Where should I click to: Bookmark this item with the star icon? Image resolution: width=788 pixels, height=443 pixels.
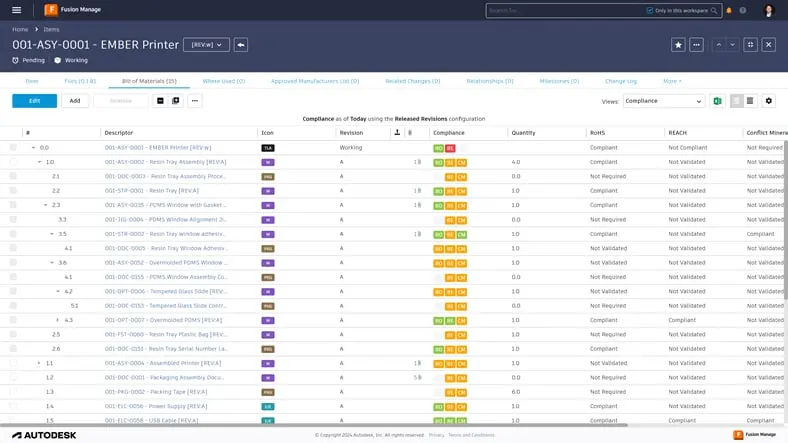pyautogui.click(x=678, y=45)
